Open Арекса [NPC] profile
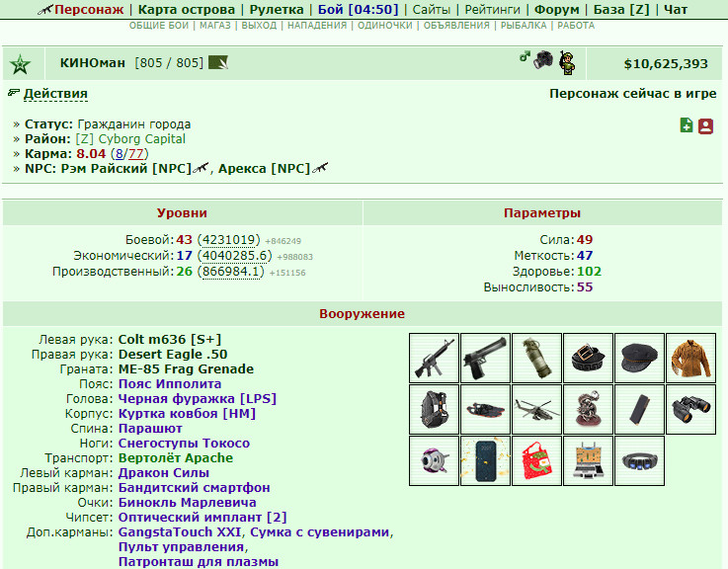The image size is (728, 569). pos(264,168)
